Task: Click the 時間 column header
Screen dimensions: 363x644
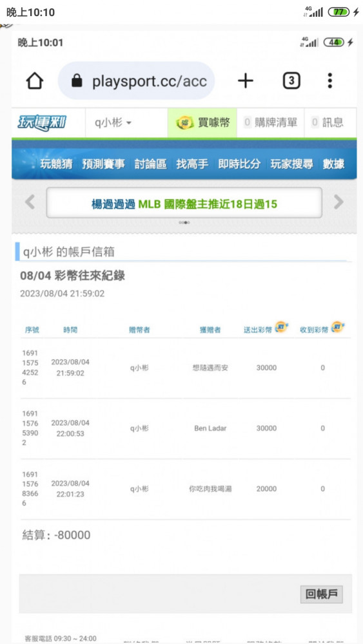Action: pyautogui.click(x=70, y=330)
